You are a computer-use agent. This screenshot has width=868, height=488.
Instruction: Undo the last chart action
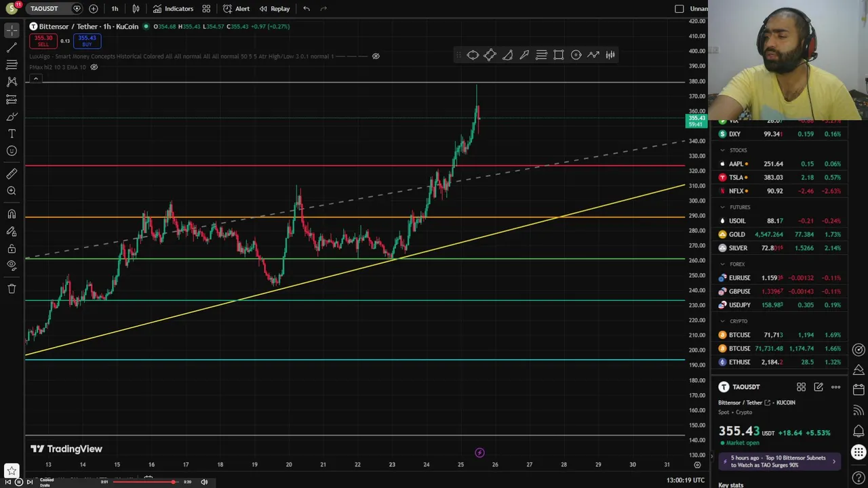307,9
